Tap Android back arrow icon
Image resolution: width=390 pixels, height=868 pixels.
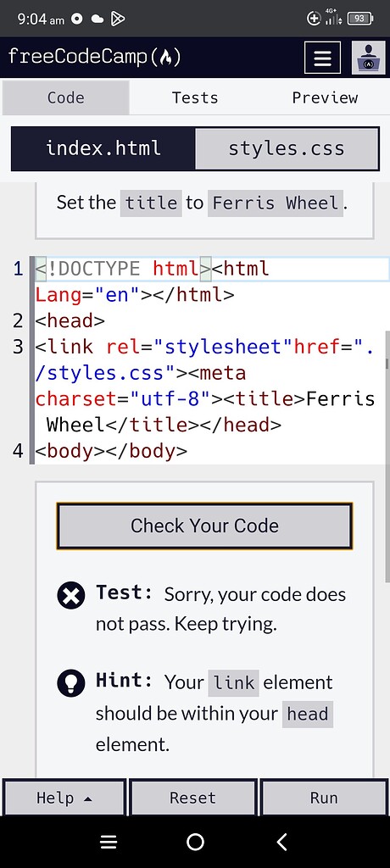click(281, 842)
